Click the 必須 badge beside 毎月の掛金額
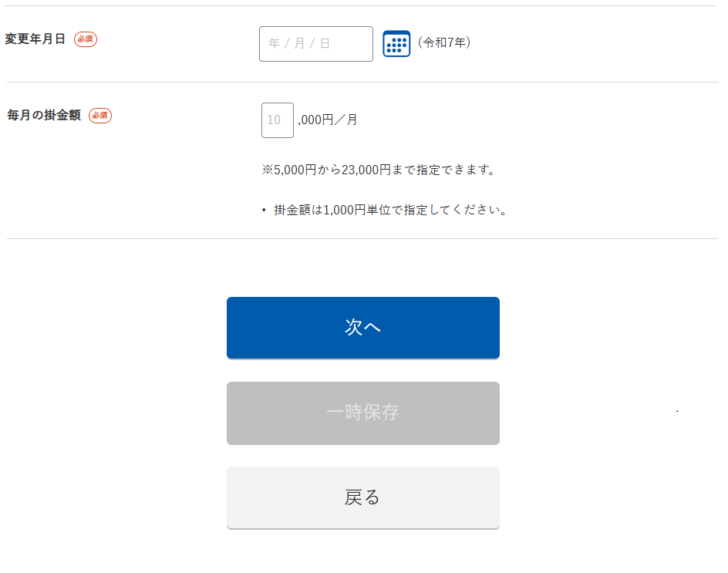Viewport: 728px width, 573px height. pos(100,116)
